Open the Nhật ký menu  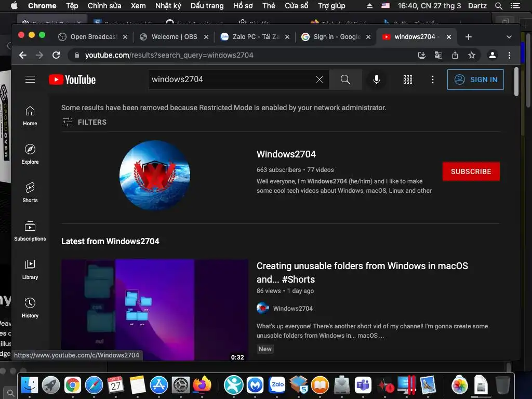tap(168, 6)
